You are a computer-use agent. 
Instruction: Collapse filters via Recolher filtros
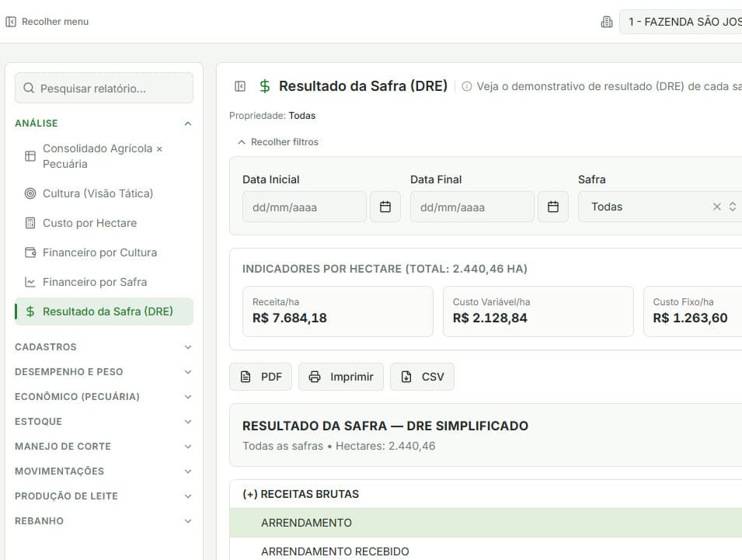(x=278, y=142)
